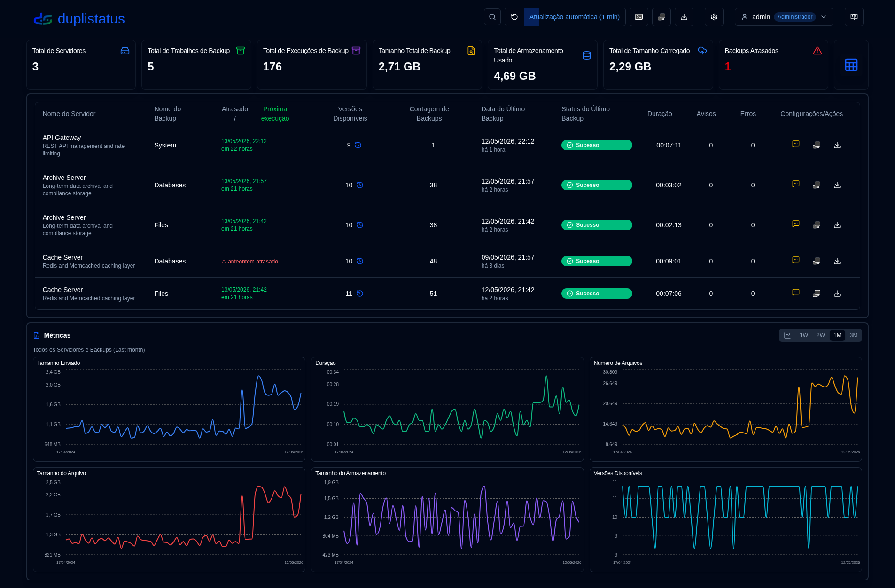Click the collect backup logs download icon in header
This screenshot has height=588, width=895.
click(x=684, y=17)
